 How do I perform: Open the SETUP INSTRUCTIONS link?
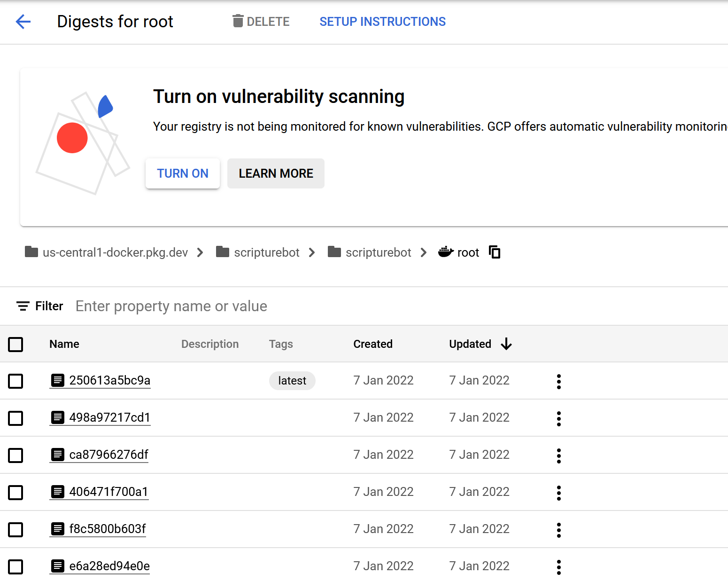[x=382, y=22]
